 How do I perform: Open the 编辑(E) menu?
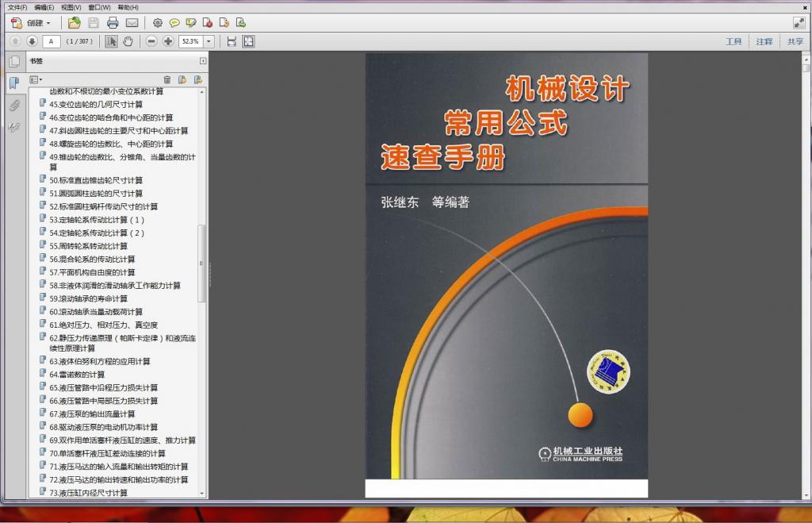44,7
